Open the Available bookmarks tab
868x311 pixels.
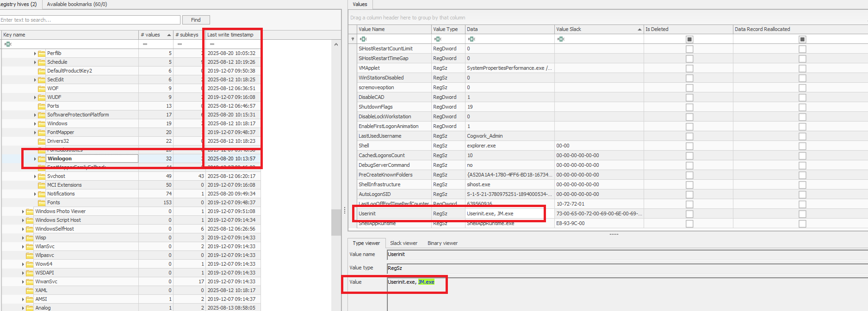(x=77, y=4)
